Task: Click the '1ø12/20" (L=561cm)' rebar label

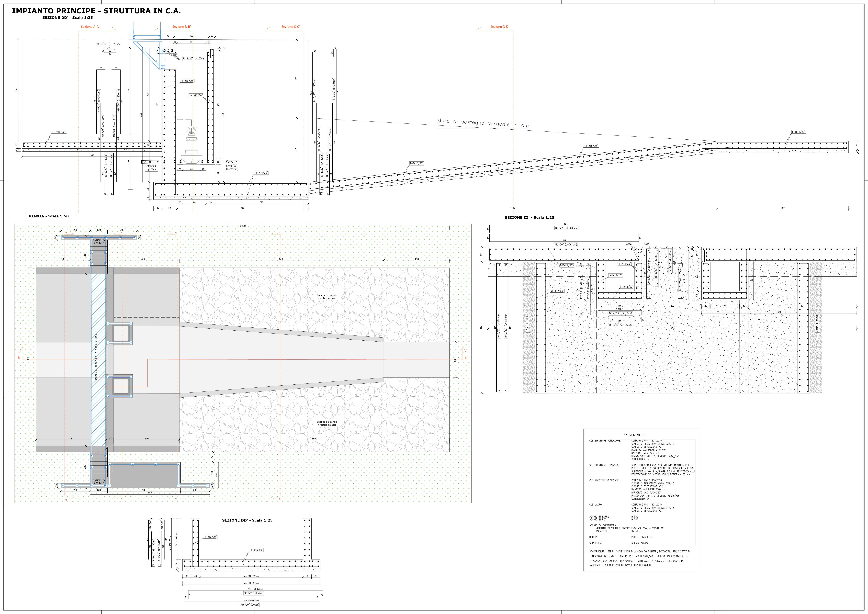Action: [x=565, y=245]
